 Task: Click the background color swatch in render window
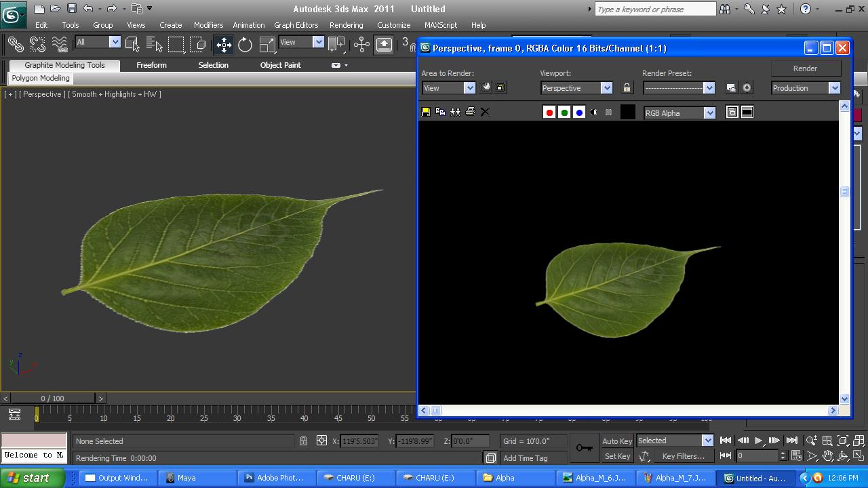pyautogui.click(x=628, y=112)
